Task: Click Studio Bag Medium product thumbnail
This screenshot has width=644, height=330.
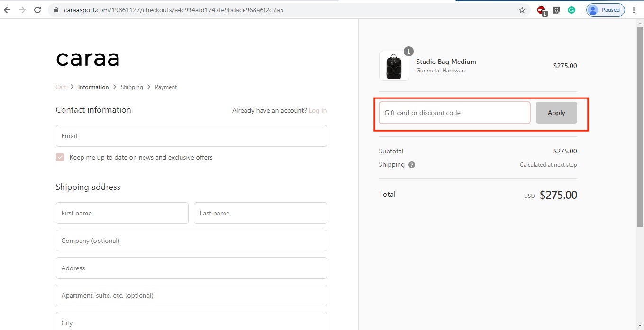Action: [x=394, y=66]
